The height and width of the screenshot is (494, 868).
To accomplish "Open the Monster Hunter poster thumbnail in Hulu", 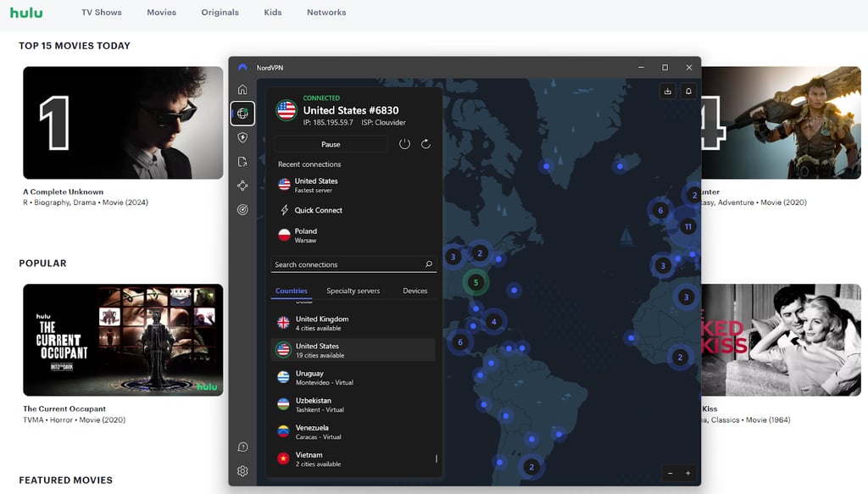I will click(x=781, y=123).
